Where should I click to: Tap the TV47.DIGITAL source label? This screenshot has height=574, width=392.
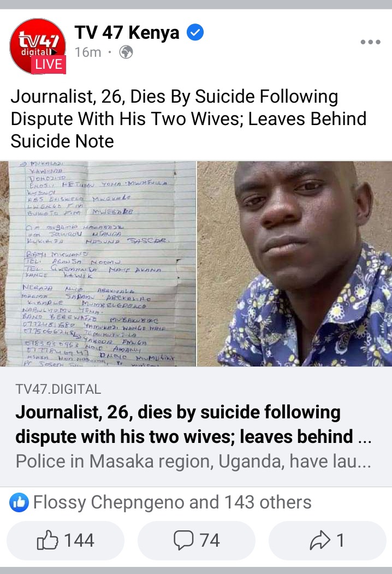click(58, 389)
